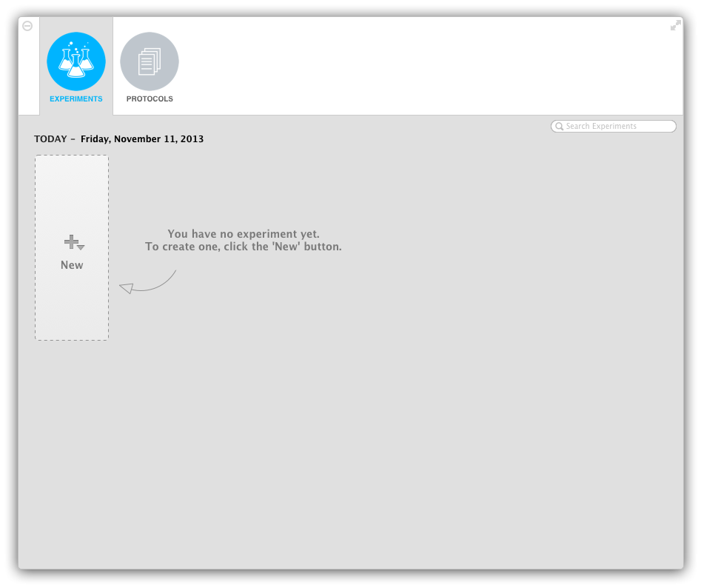
Task: Click the 'You have no experiment yet.' message
Action: tap(244, 234)
